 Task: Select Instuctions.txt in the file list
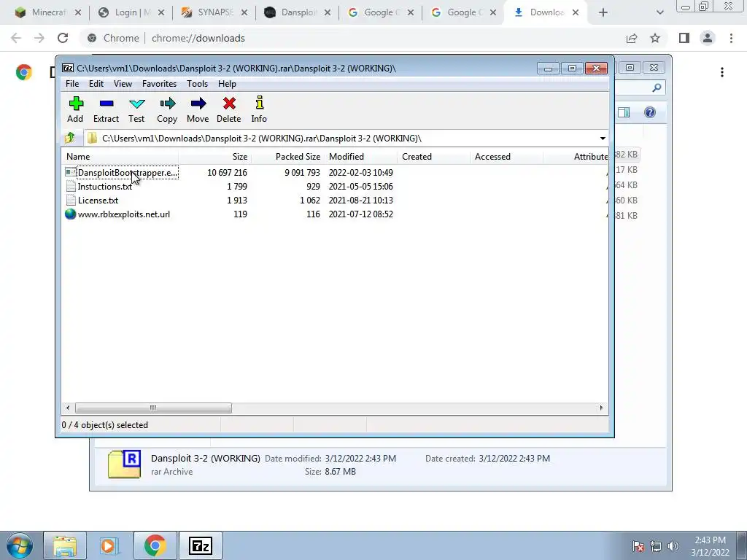pyautogui.click(x=98, y=186)
